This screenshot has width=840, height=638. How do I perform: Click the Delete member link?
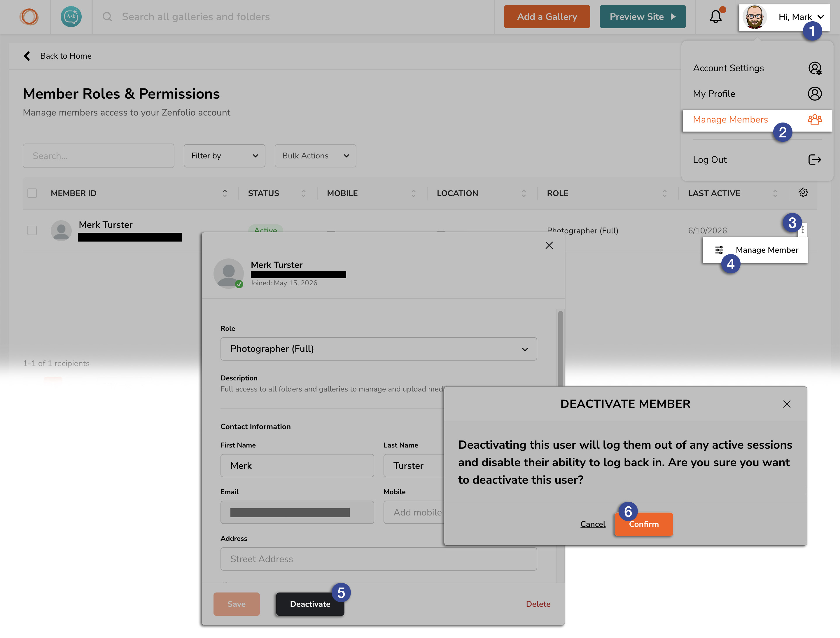pos(538,604)
